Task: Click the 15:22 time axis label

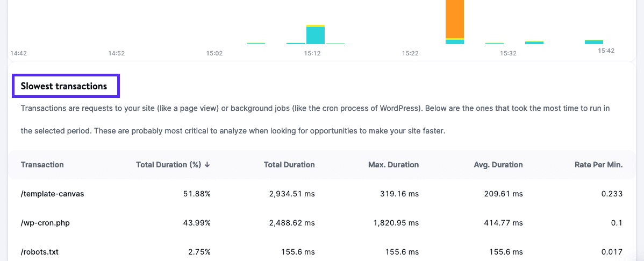Action: tap(410, 53)
